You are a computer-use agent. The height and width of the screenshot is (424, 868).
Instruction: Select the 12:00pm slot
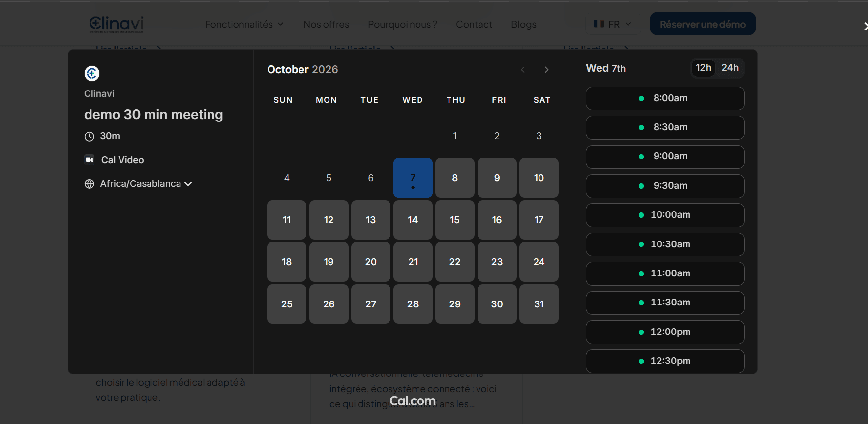(665, 332)
